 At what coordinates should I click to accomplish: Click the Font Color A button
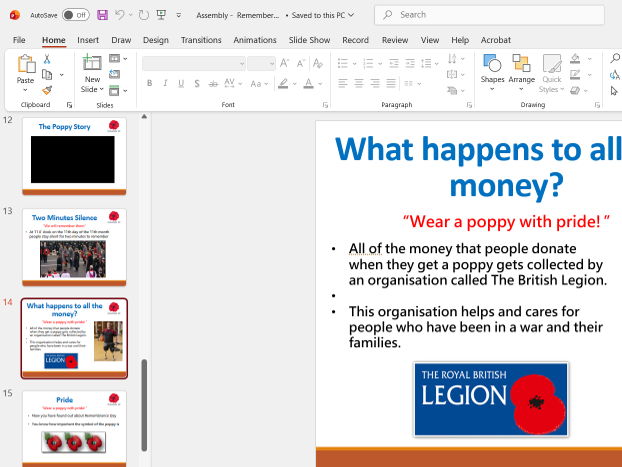click(x=309, y=83)
